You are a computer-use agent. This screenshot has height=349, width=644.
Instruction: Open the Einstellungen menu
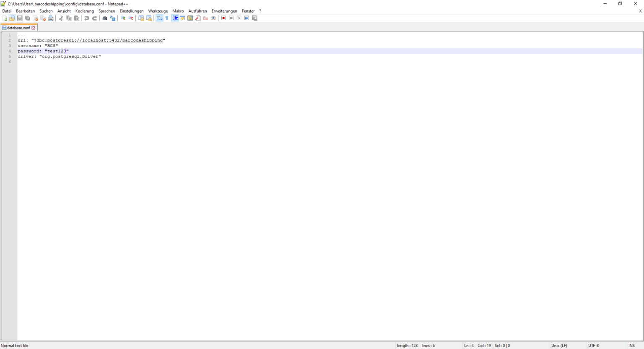click(132, 11)
